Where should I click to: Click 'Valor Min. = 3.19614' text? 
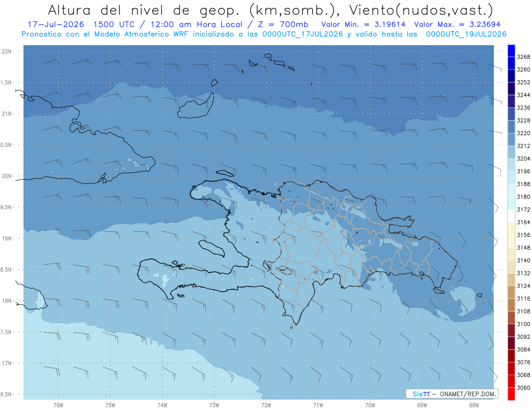point(364,24)
